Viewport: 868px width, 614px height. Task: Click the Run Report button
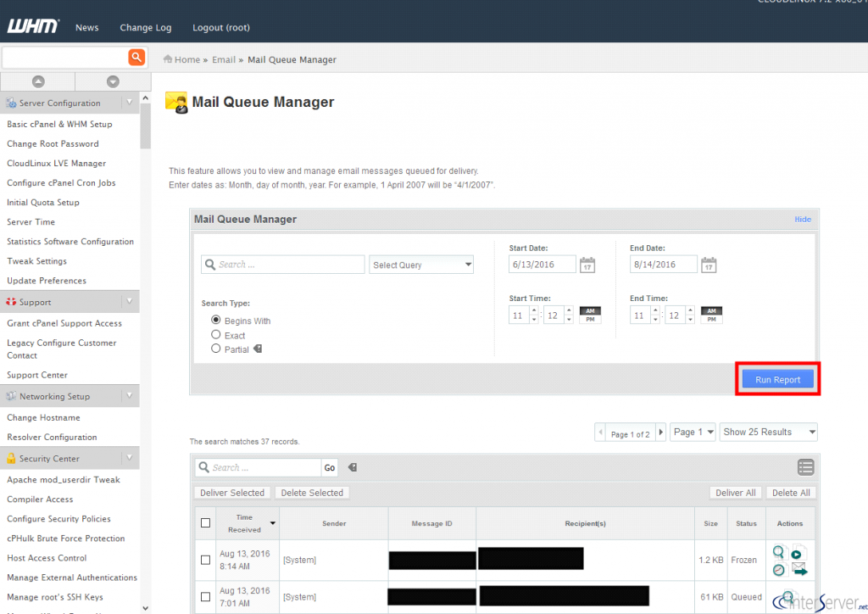[777, 379]
